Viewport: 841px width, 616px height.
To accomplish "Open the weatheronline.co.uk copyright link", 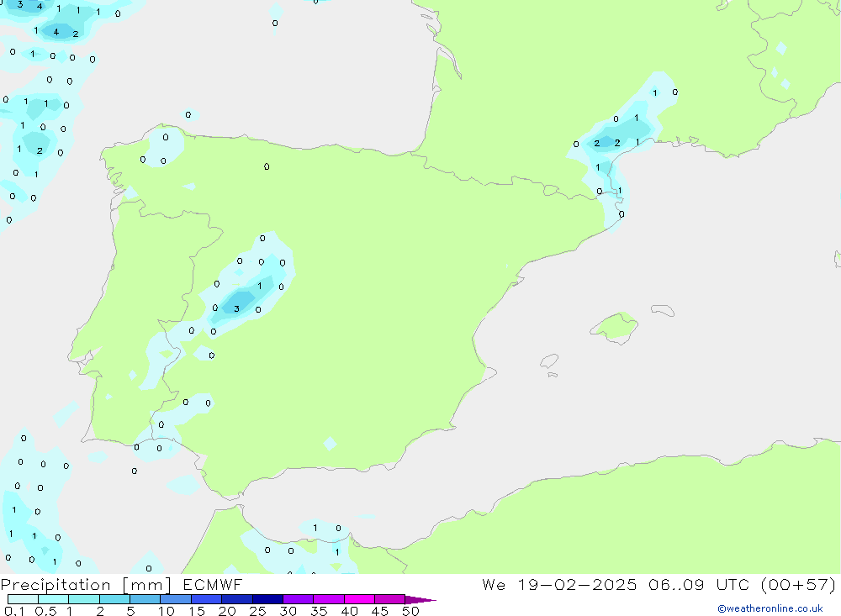I will tap(770, 608).
